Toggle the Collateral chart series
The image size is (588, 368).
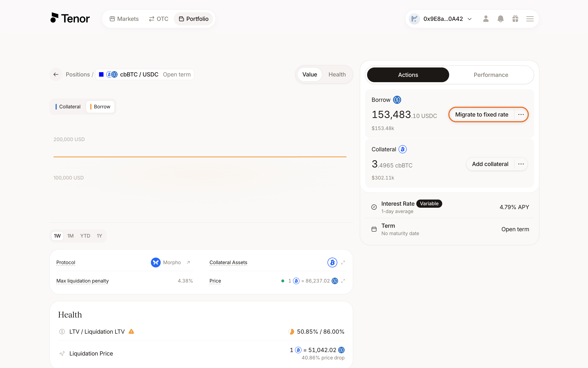pyautogui.click(x=68, y=107)
